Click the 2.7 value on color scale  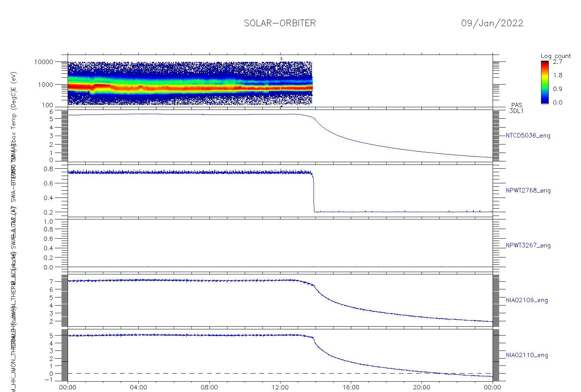pyautogui.click(x=558, y=61)
